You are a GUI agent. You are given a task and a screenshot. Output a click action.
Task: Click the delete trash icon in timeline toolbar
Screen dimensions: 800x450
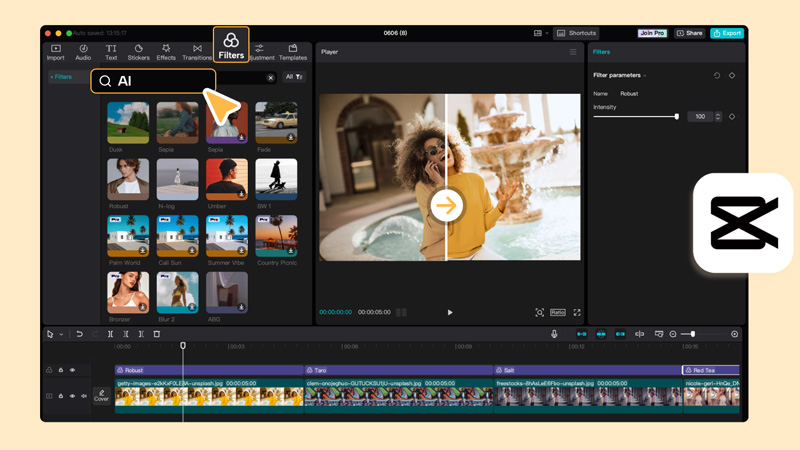[157, 334]
